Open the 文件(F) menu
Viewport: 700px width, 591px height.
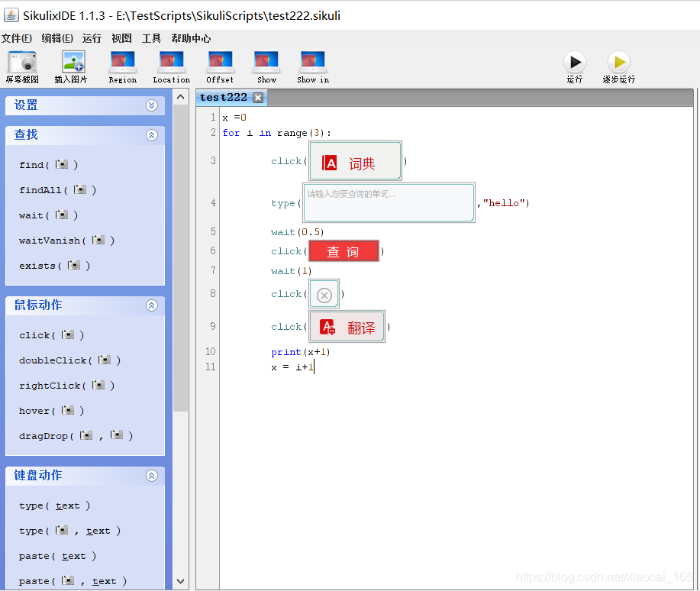[17, 38]
